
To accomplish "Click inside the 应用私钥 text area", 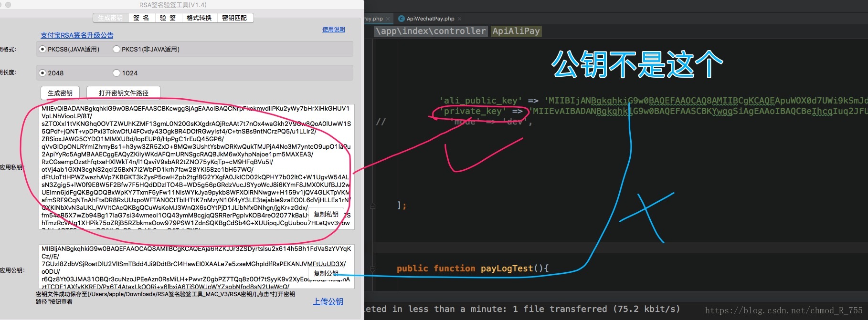I will tap(196, 166).
